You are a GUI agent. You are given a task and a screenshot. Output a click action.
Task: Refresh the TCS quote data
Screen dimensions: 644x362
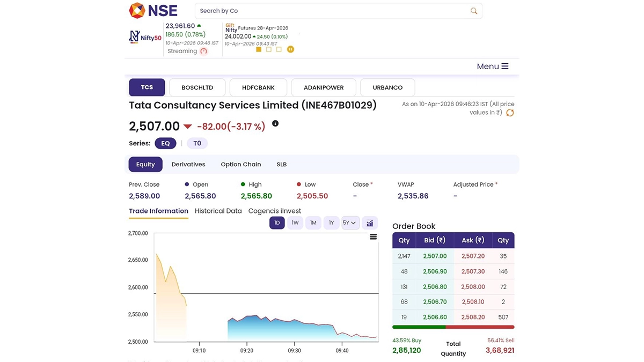510,113
